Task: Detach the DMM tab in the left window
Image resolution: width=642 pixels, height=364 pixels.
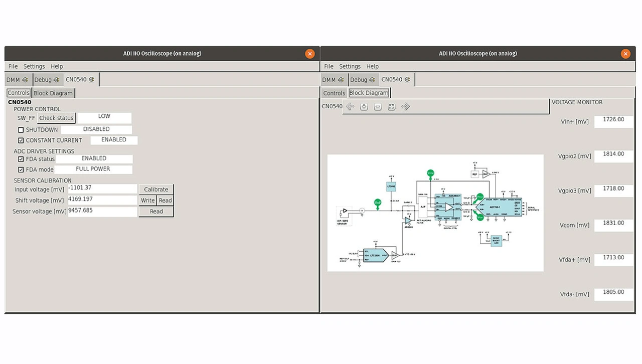Action: 25,80
